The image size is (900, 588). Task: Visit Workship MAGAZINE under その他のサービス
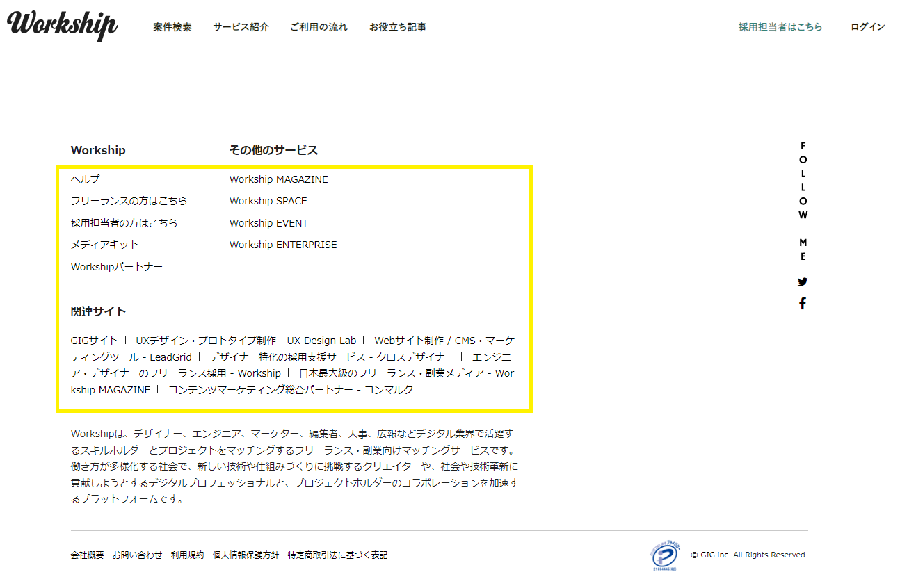279,179
